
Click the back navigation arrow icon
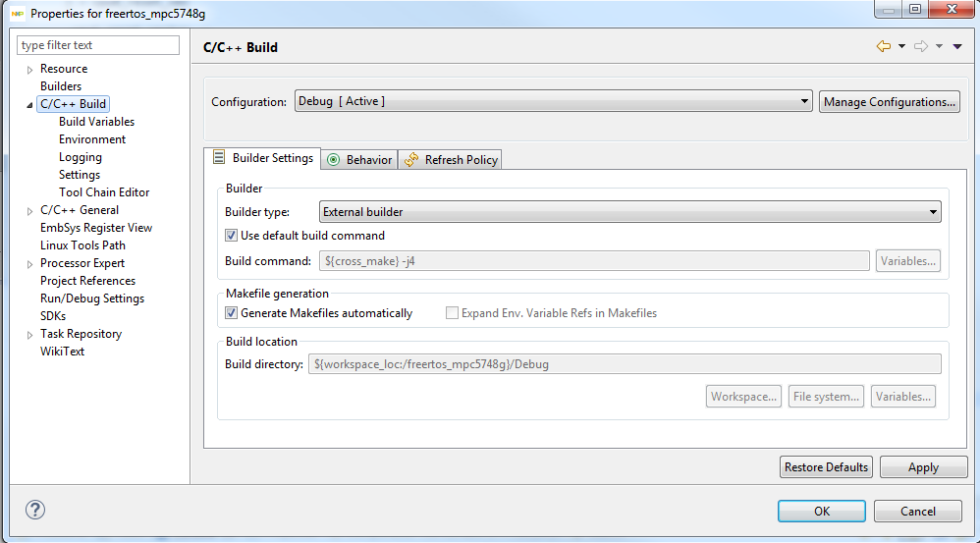883,46
